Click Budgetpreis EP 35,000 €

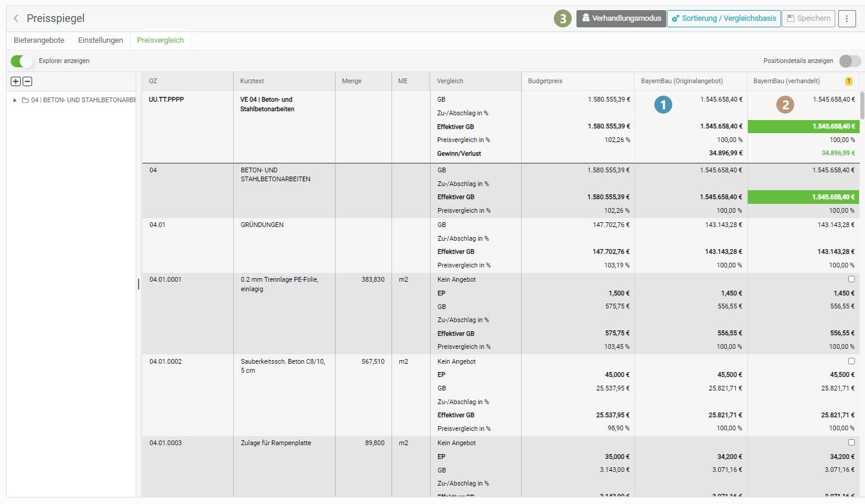coord(617,456)
